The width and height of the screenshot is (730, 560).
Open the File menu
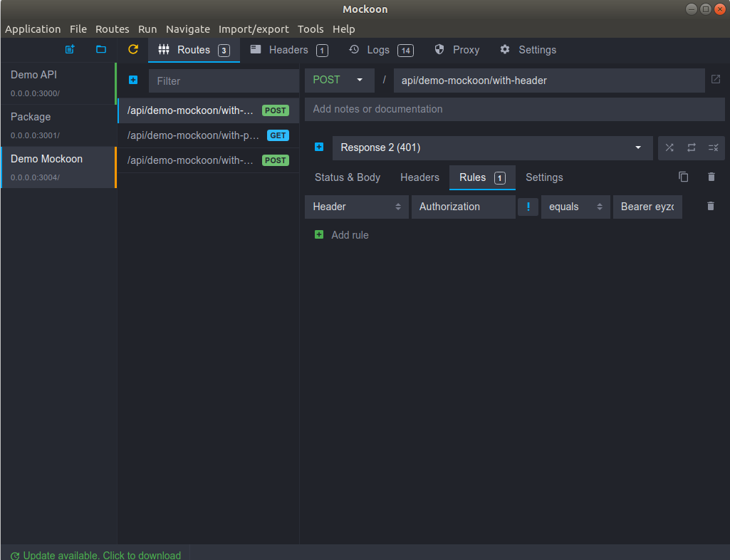tap(78, 29)
